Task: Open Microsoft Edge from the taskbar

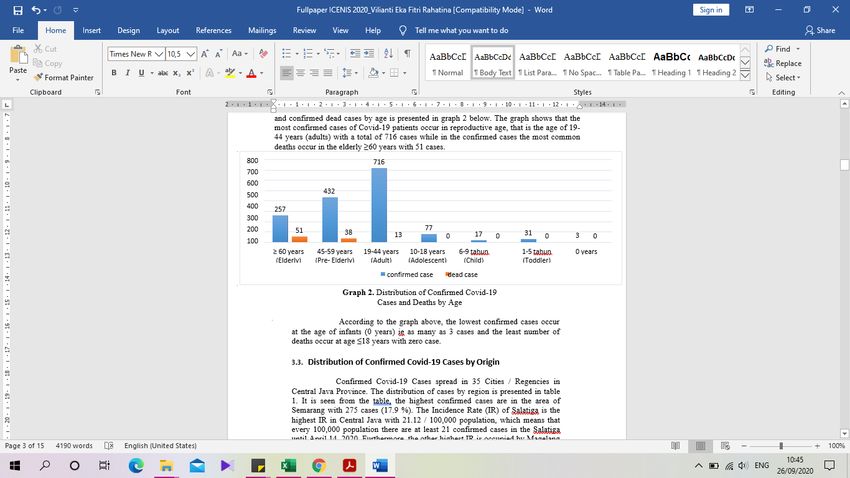Action: (x=136, y=465)
